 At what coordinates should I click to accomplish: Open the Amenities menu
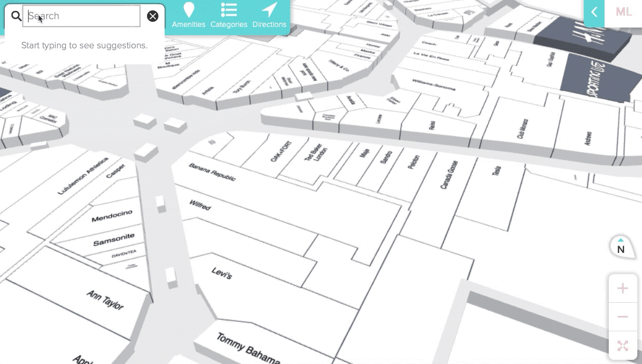pyautogui.click(x=189, y=16)
